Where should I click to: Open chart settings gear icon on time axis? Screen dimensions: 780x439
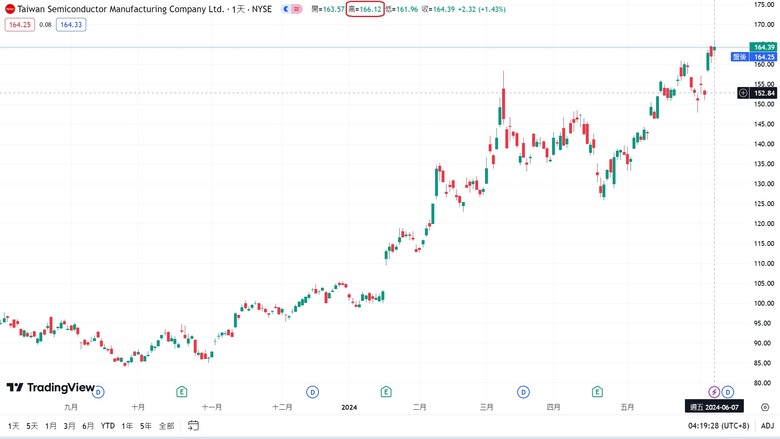765,407
